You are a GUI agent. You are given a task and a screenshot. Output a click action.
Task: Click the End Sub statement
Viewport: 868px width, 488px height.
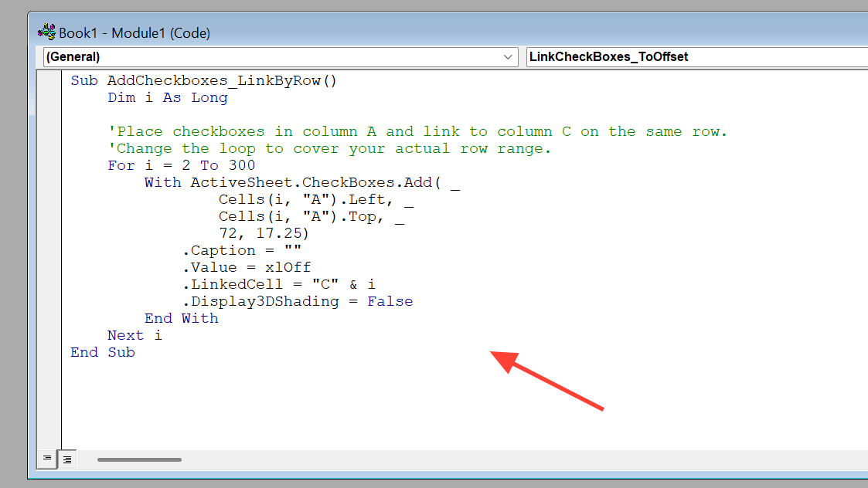[102, 351]
